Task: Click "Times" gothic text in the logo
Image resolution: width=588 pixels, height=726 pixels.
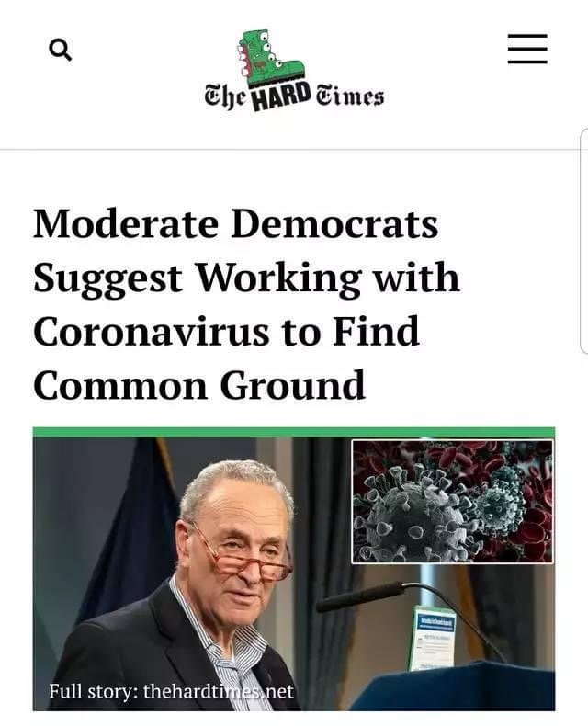Action: pos(350,96)
